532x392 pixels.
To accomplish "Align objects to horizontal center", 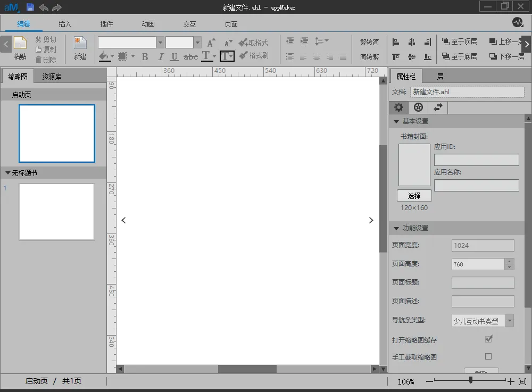I will 412,41.
